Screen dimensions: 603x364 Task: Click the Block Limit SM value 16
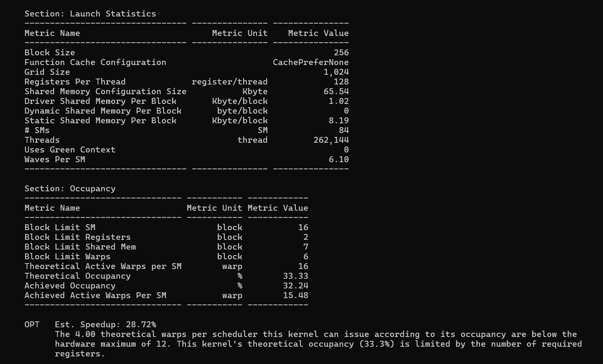point(303,228)
